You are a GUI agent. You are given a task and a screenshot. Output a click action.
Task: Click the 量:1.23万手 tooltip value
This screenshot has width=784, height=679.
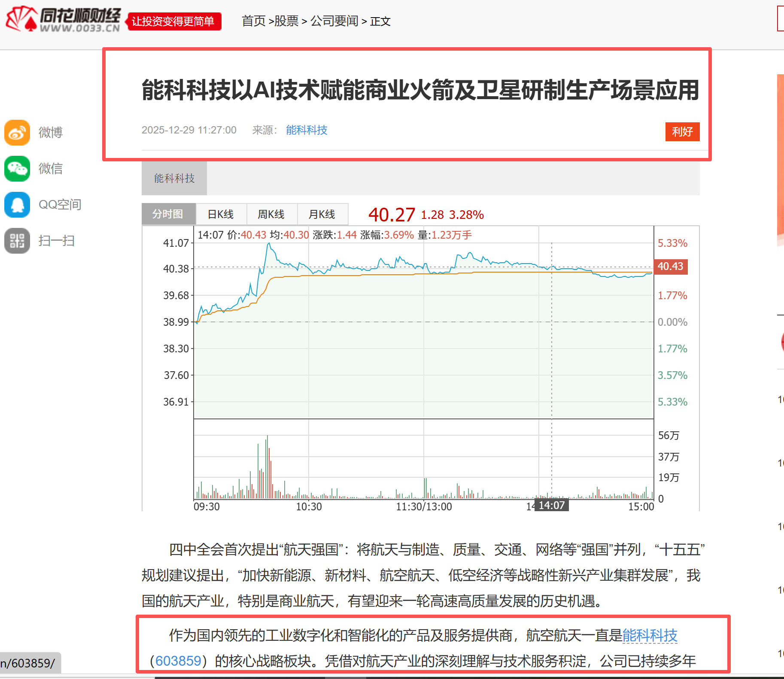point(445,235)
